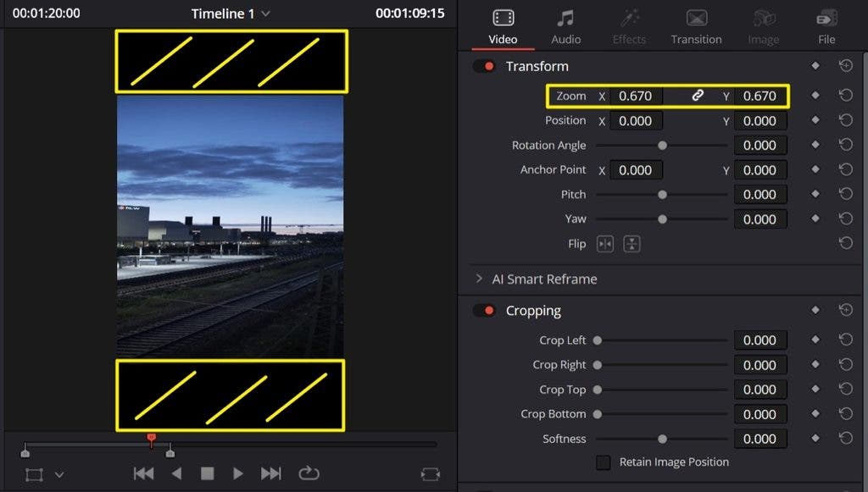This screenshot has width=868, height=492.
Task: Add keyframe for entire Transform section
Action: point(815,65)
